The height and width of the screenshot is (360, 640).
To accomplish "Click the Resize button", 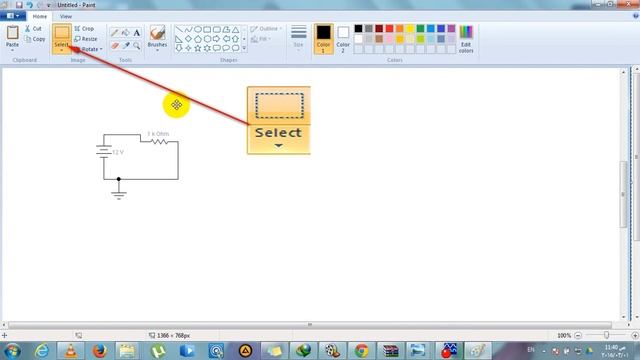I will (x=86, y=39).
